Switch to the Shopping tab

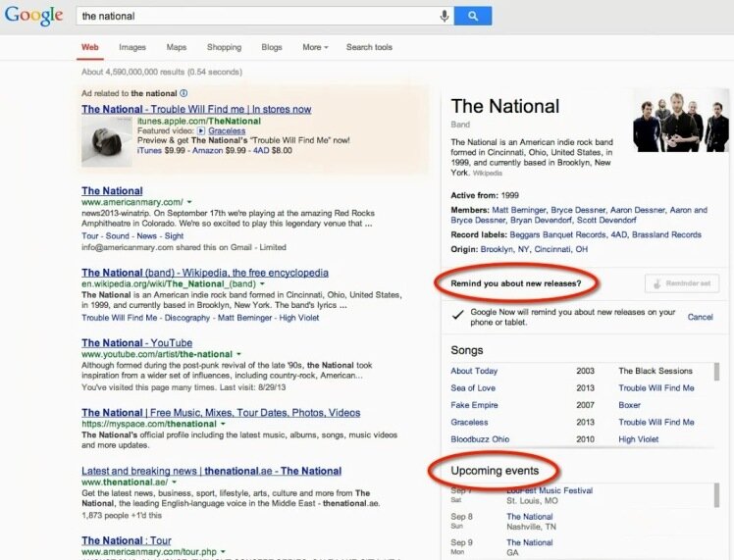click(x=224, y=47)
